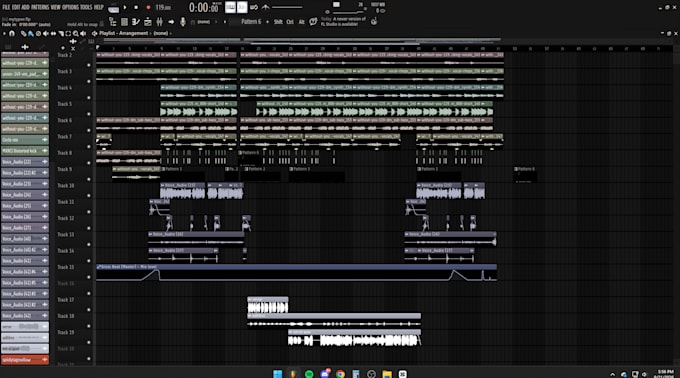The image size is (680, 378).
Task: Mute Track 15 via its dot
Action: (x=89, y=277)
